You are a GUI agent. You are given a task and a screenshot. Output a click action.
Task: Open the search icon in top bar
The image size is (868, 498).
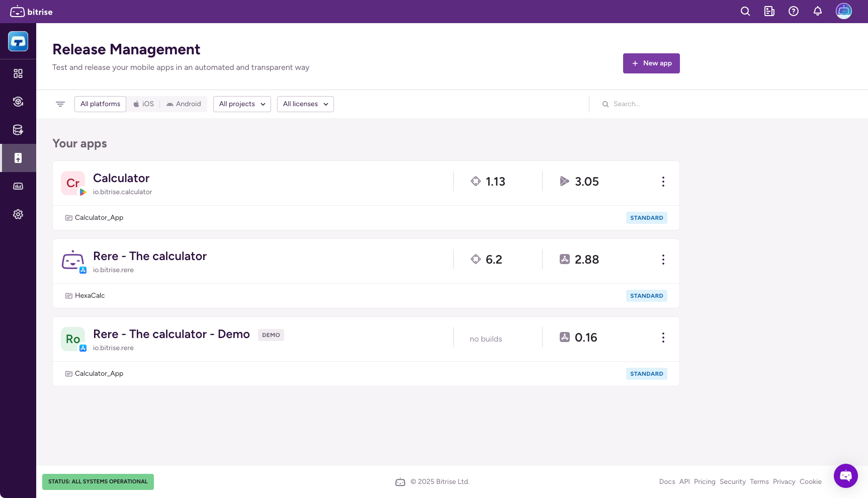click(x=745, y=12)
